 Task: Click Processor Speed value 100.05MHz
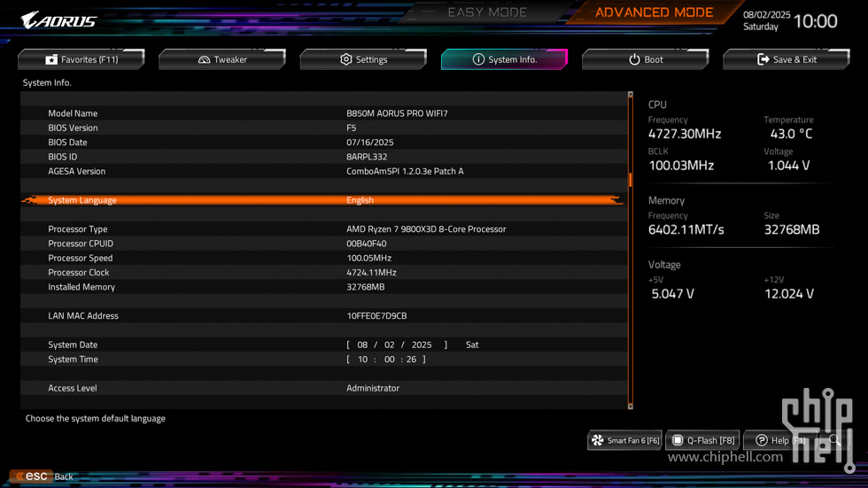click(368, 258)
